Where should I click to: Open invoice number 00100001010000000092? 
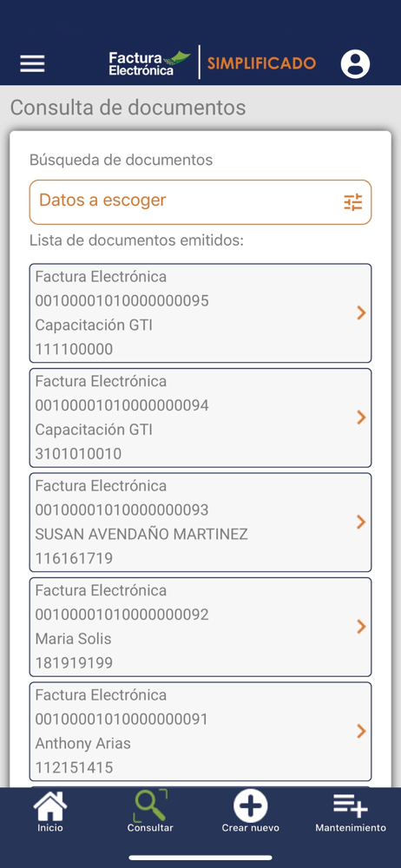[200, 627]
